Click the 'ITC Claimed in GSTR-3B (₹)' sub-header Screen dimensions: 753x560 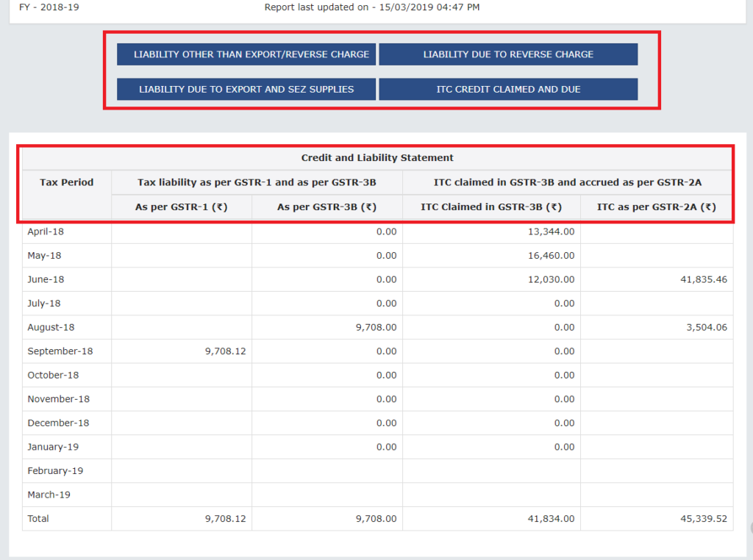click(x=491, y=207)
